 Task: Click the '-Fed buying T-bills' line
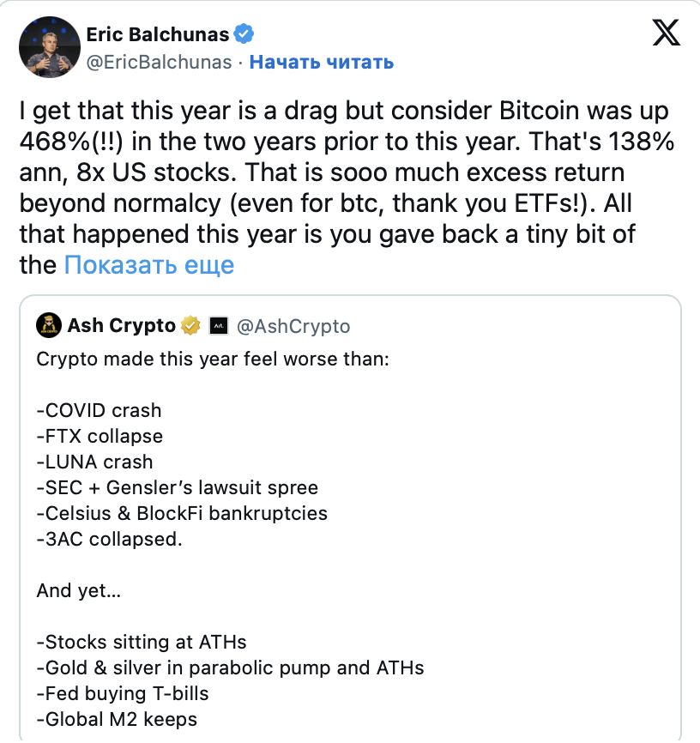click(x=123, y=693)
